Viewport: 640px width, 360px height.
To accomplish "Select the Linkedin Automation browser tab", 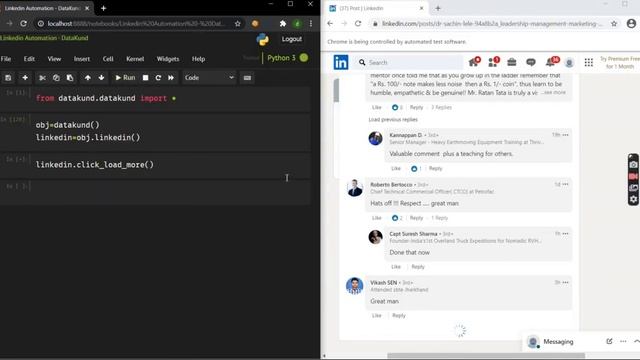I will [46, 8].
